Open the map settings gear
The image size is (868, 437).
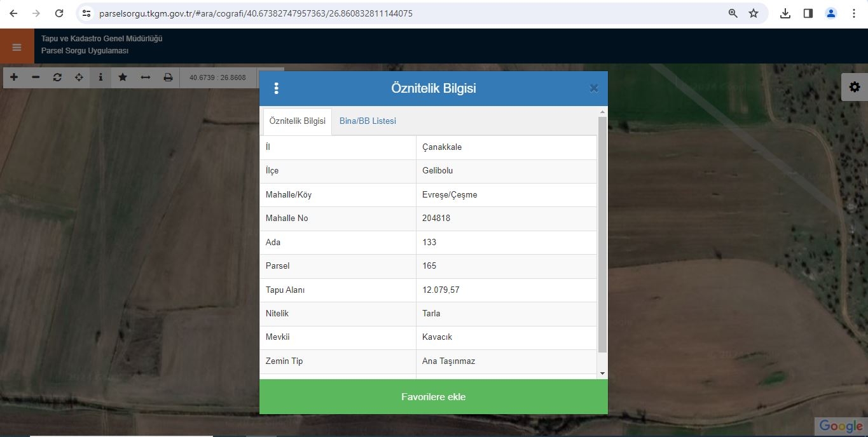tap(854, 87)
